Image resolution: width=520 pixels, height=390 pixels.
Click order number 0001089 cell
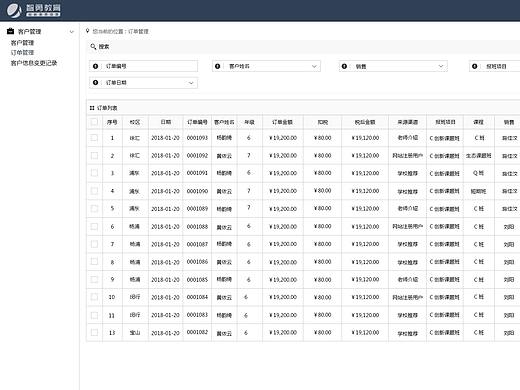pyautogui.click(x=197, y=208)
